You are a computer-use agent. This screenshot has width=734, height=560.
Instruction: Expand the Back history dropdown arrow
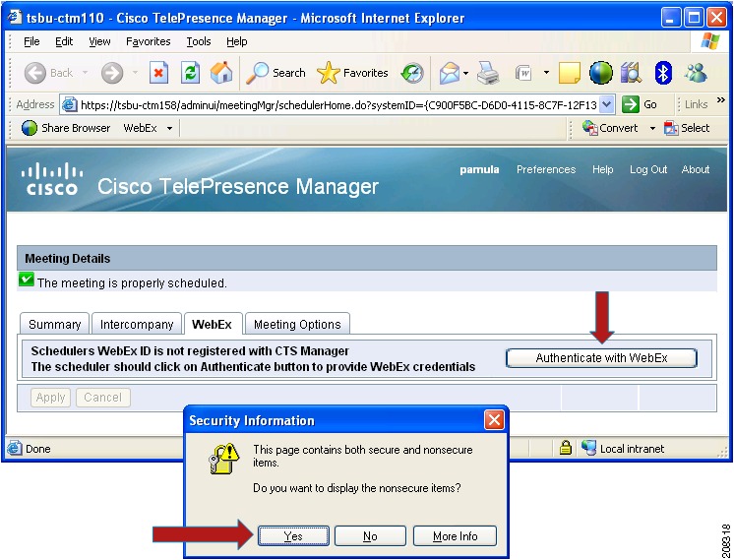(x=85, y=73)
